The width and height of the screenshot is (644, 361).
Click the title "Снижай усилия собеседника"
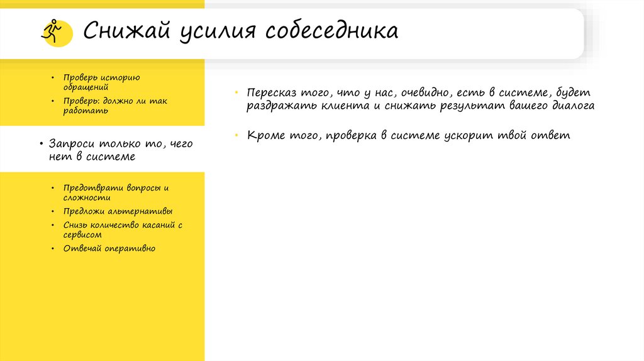pyautogui.click(x=241, y=30)
